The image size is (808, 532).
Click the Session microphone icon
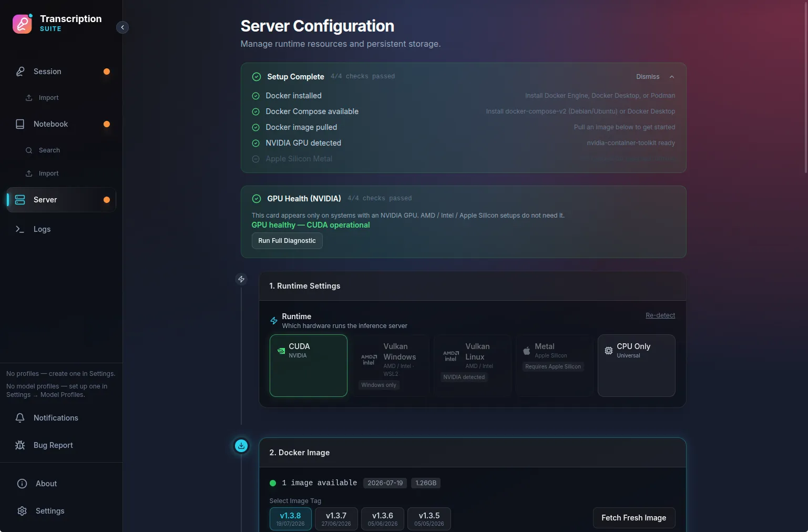pyautogui.click(x=20, y=71)
